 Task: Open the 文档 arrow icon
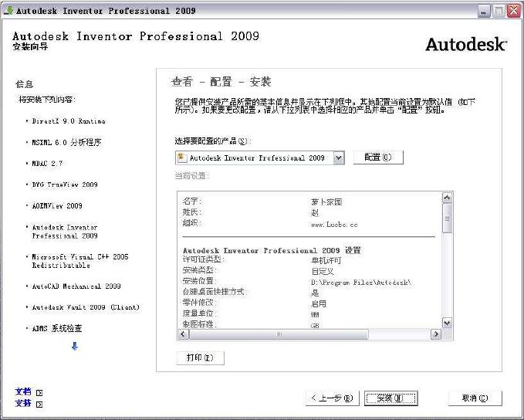(39, 392)
